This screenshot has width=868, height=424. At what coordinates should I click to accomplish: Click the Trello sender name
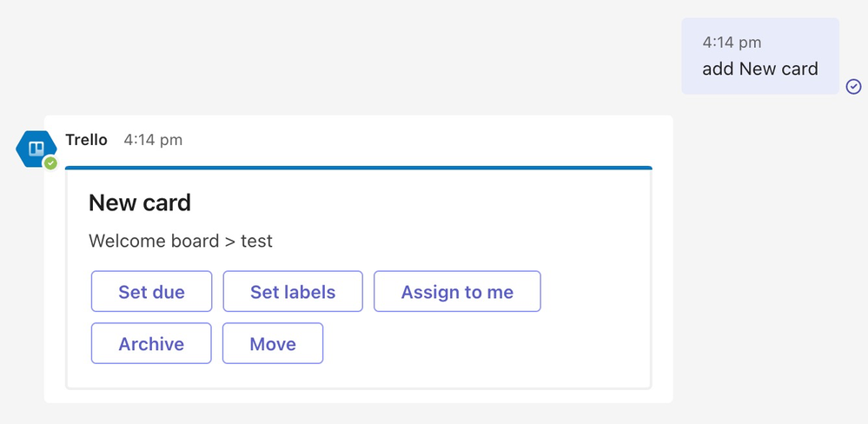(87, 140)
